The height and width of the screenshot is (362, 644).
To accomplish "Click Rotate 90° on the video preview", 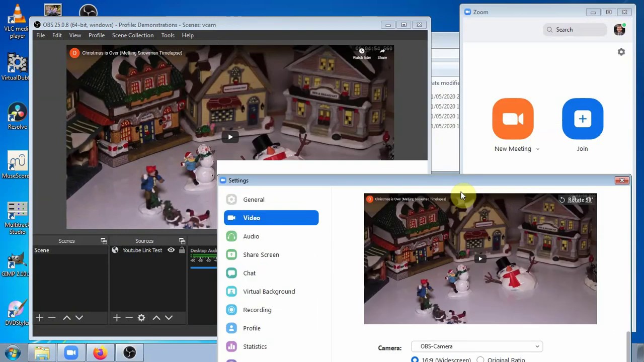I will [576, 200].
